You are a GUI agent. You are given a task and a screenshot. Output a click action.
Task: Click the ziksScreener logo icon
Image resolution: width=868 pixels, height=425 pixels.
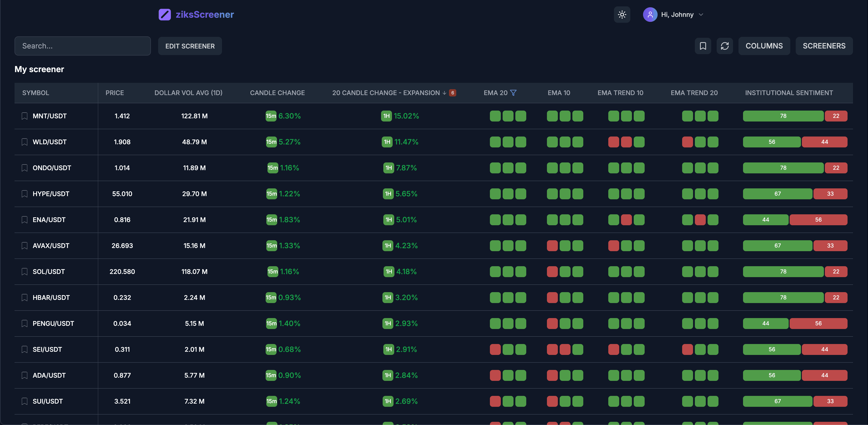point(165,15)
